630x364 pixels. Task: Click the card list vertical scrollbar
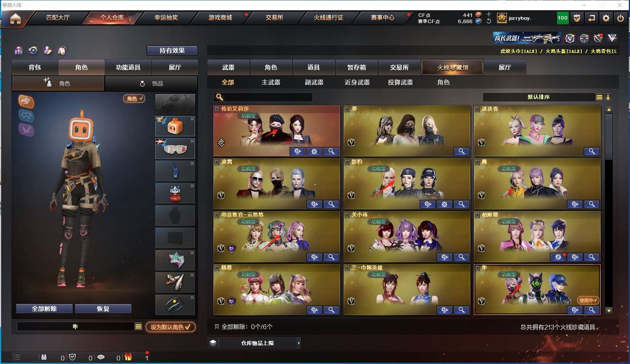[609, 210]
